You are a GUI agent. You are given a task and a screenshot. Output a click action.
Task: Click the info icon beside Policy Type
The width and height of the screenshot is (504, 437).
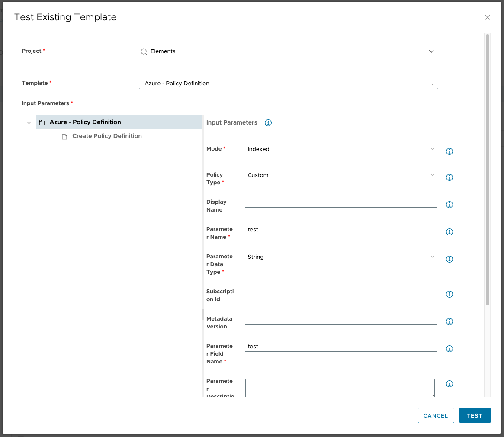[x=449, y=177]
